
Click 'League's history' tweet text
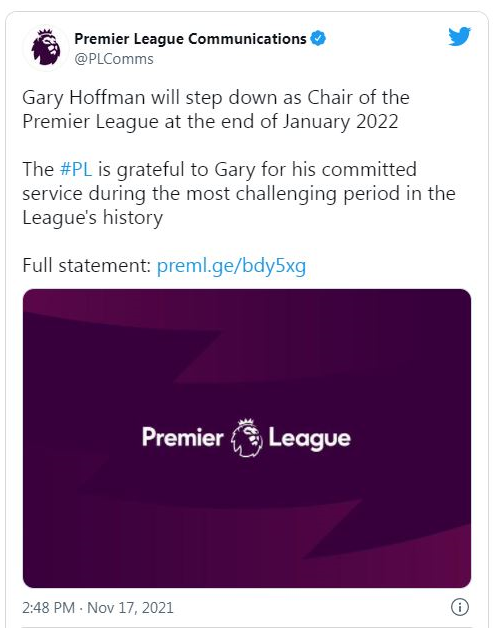tap(93, 218)
